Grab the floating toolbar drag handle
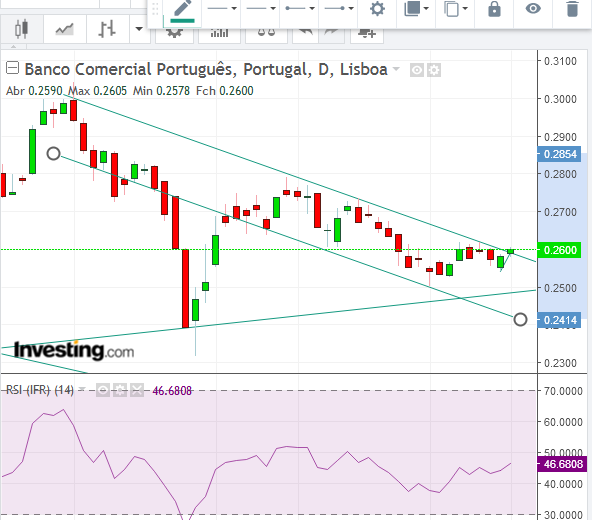 tap(155, 9)
